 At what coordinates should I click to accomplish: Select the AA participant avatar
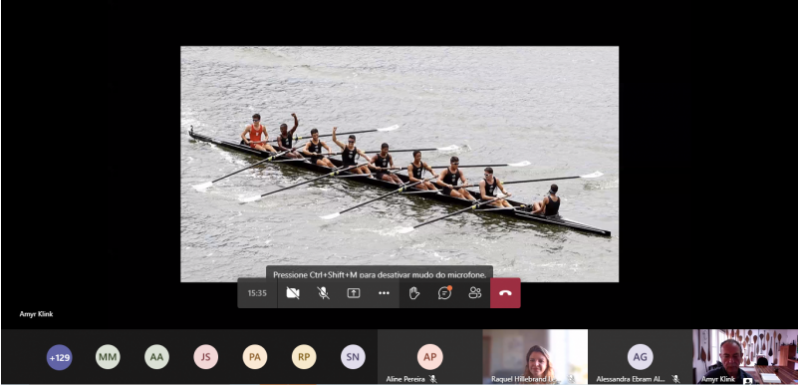coord(157,357)
